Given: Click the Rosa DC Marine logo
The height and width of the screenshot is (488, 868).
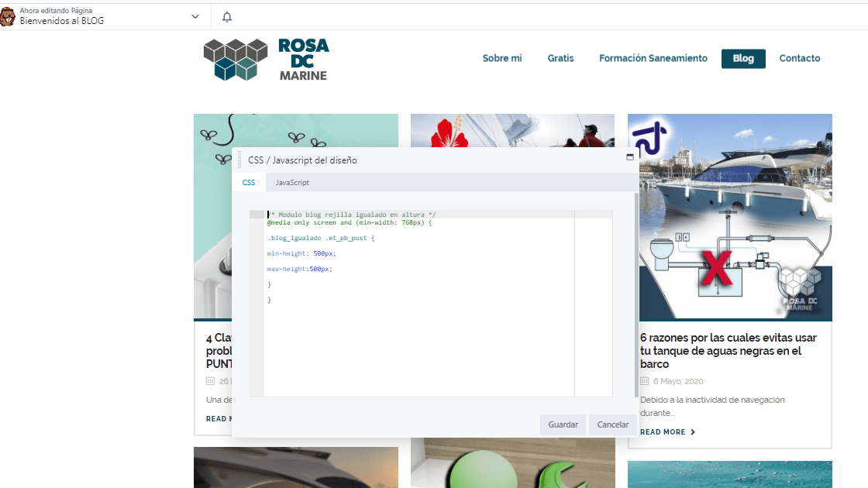Looking at the screenshot, I should (267, 60).
